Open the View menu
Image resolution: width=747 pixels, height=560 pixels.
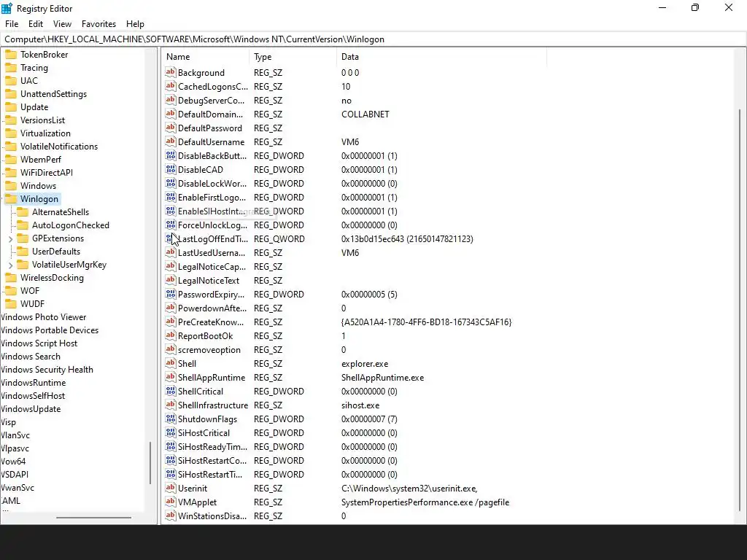pyautogui.click(x=63, y=24)
